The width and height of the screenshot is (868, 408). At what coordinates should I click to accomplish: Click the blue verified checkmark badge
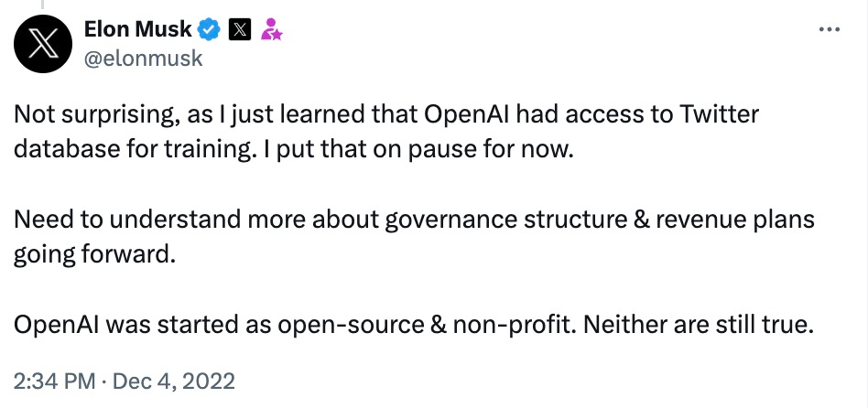[210, 30]
